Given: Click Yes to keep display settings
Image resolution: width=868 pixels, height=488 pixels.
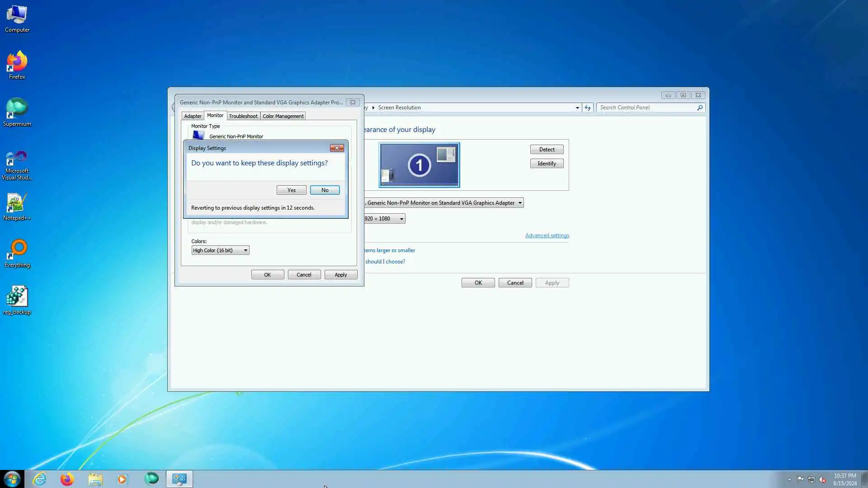Looking at the screenshot, I should (291, 190).
